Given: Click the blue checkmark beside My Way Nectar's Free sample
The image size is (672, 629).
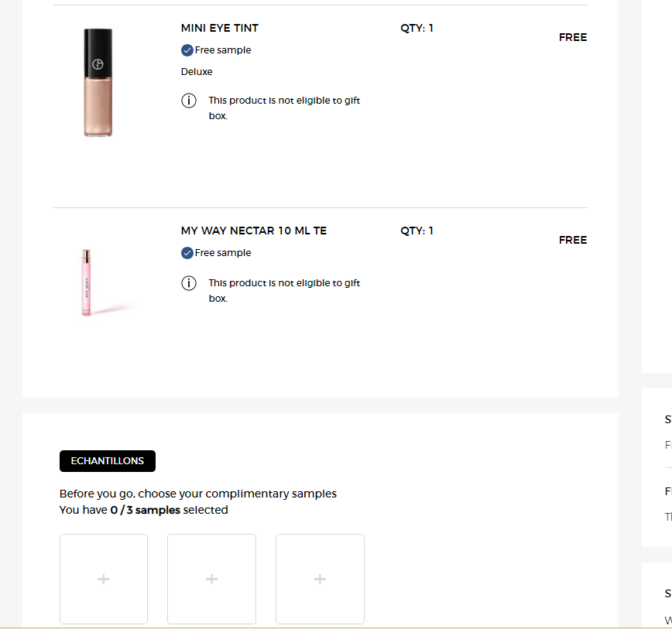Looking at the screenshot, I should 187,253.
